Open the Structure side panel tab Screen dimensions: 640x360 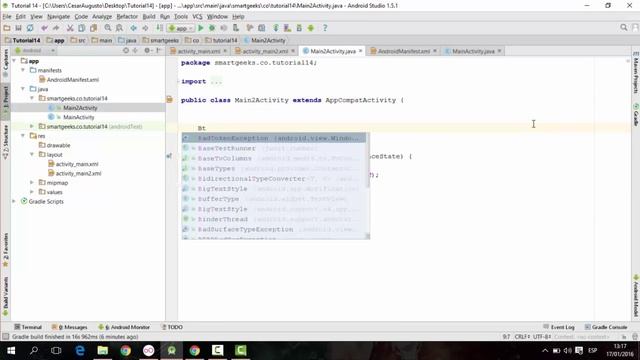pos(6,142)
